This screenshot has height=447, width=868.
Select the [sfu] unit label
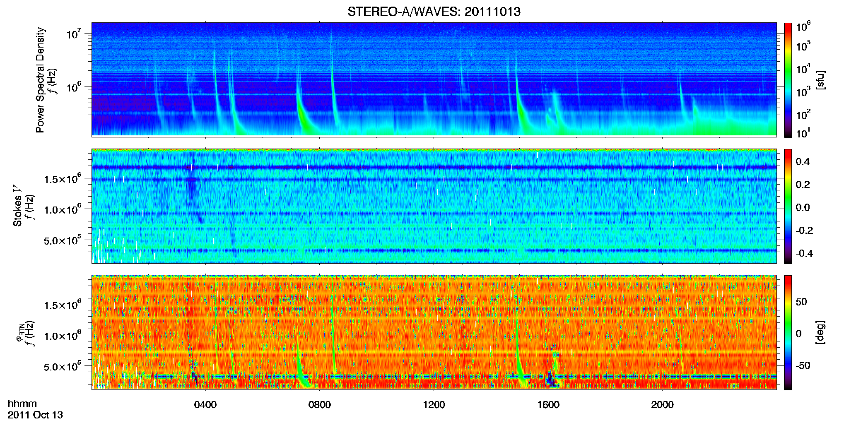pos(820,80)
